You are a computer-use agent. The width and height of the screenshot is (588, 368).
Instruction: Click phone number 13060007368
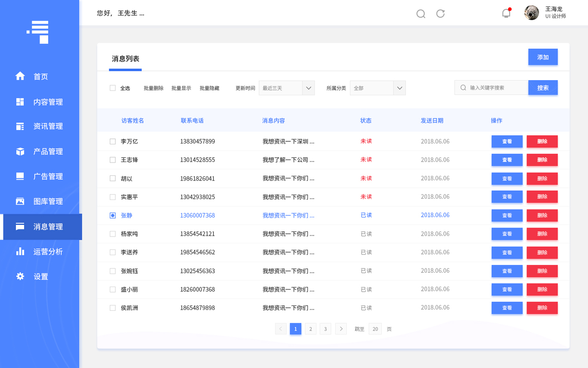click(x=198, y=215)
